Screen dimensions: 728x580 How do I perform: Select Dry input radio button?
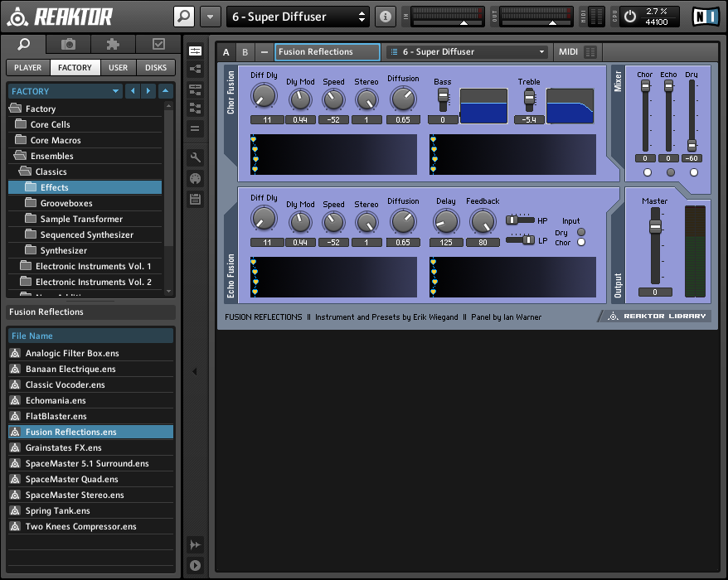coord(581,232)
